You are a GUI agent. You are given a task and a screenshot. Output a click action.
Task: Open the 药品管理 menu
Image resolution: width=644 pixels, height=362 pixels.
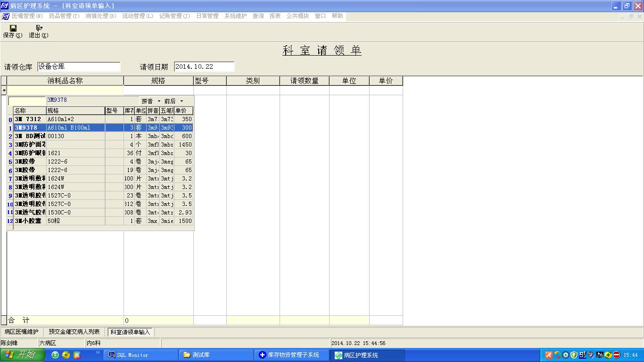64,16
